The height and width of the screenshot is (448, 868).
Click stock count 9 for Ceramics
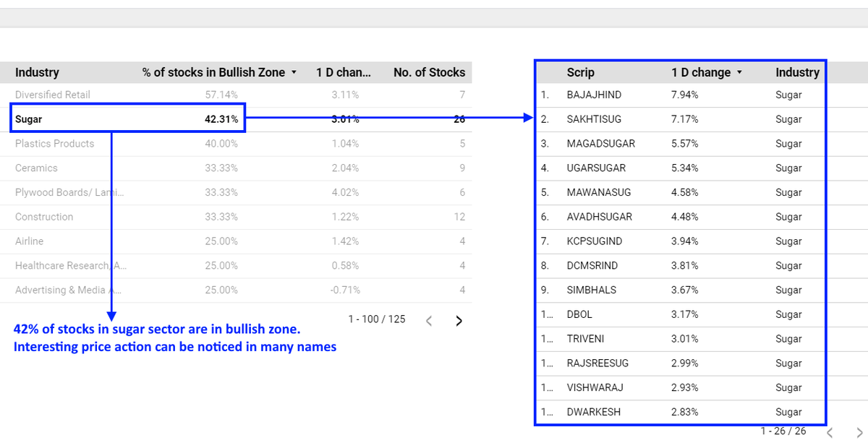point(462,168)
